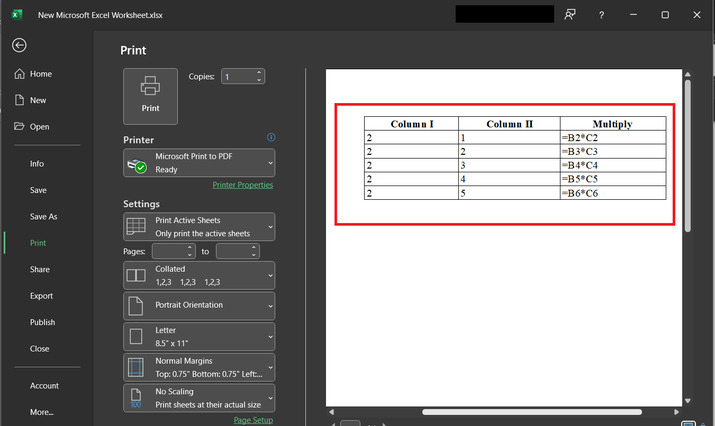Screen dimensions: 715x426
Task: Open the Page Setup link
Action: click(253, 420)
